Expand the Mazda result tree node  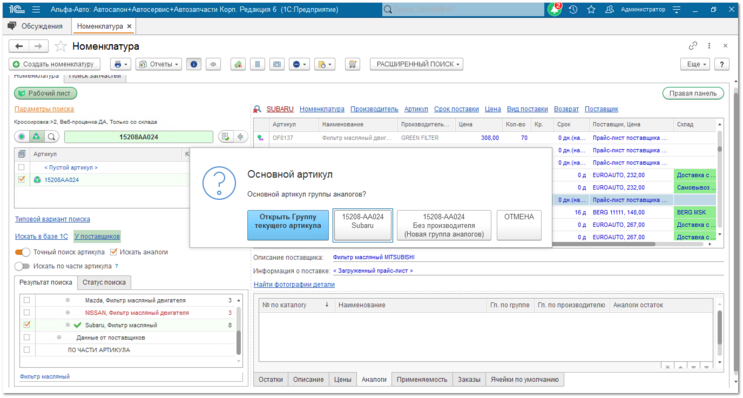[x=68, y=300]
